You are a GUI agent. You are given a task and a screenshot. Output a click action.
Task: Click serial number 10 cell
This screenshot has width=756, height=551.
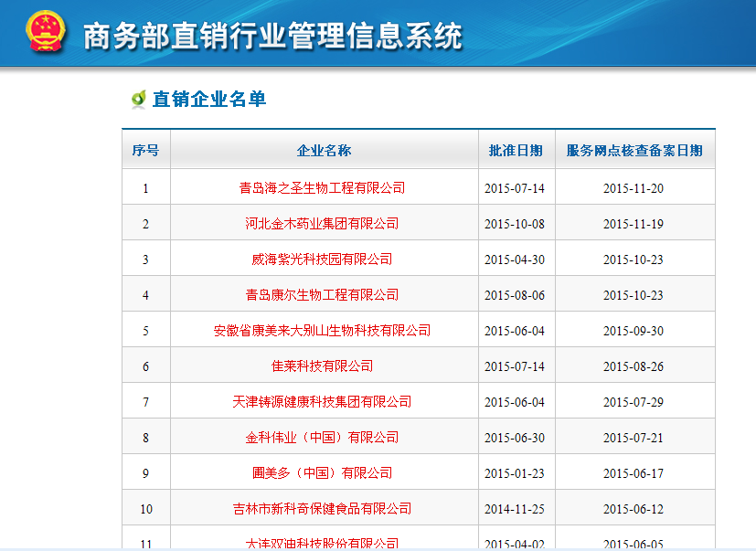coord(146,508)
